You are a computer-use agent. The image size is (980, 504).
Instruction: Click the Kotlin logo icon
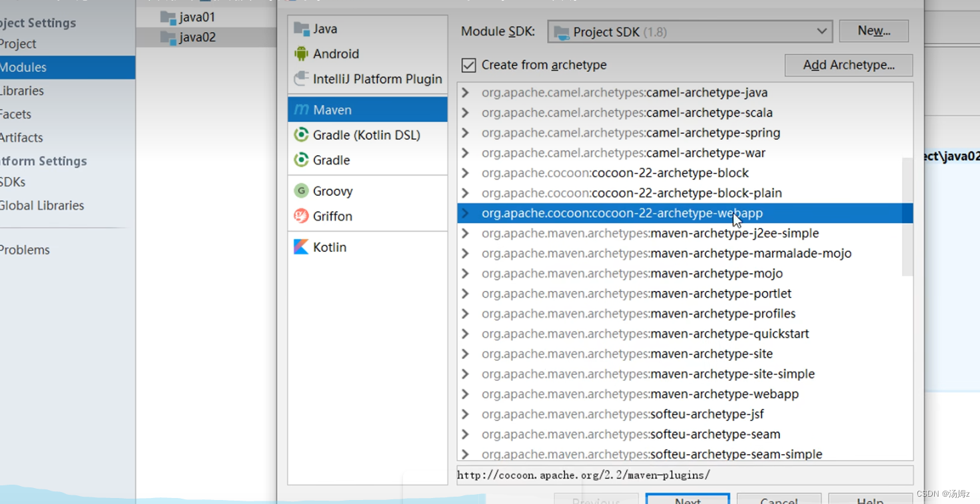coord(301,247)
